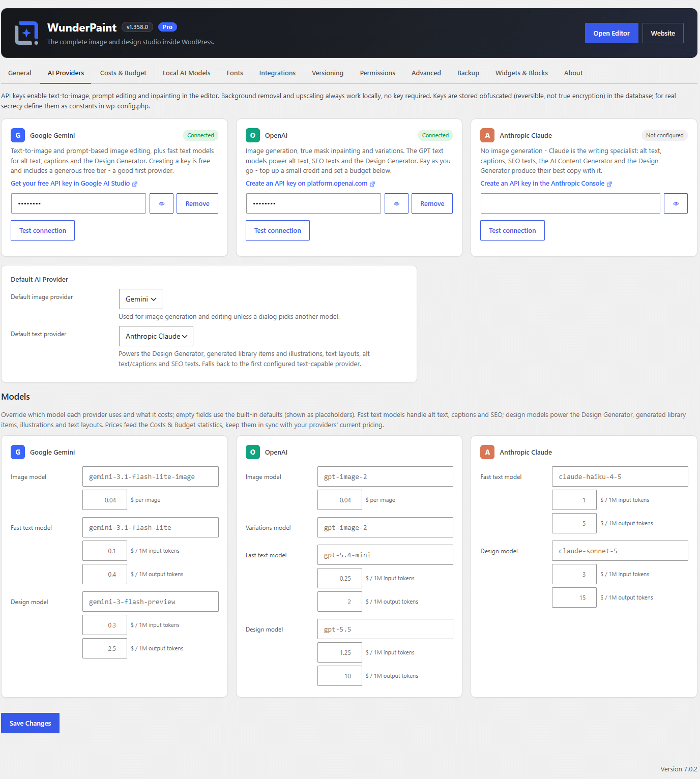This screenshot has height=779, width=700.
Task: Edit the OpenAI Design model field gpt-5.5
Action: (x=385, y=629)
